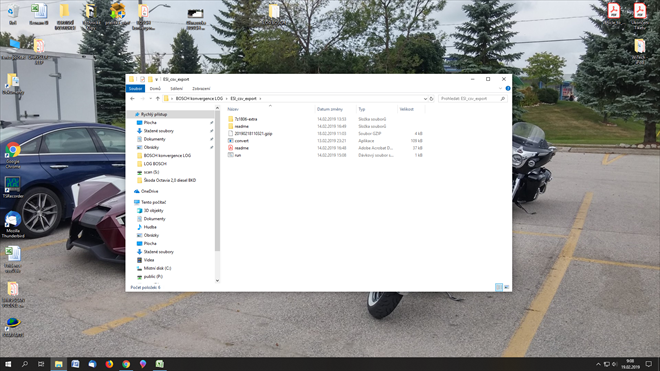The image size is (660, 371).
Task: Open the Domů ribbon tab
Action: (155, 88)
